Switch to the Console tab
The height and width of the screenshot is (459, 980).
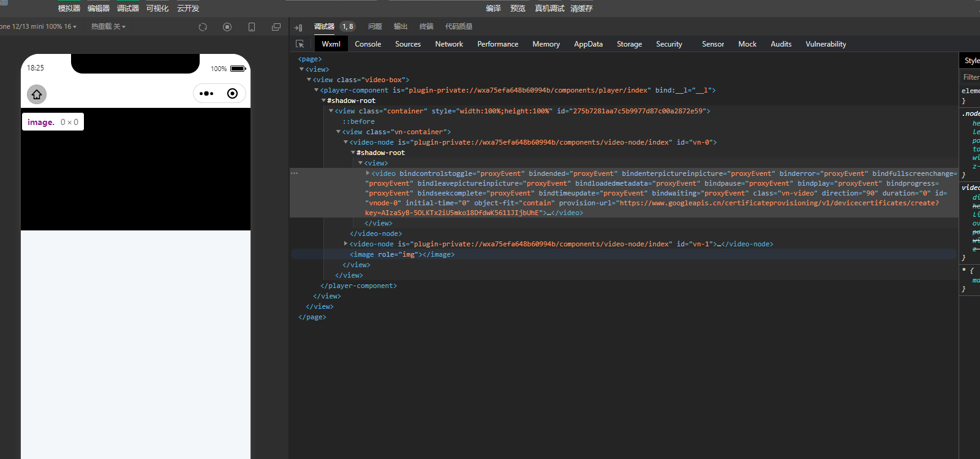tap(368, 44)
